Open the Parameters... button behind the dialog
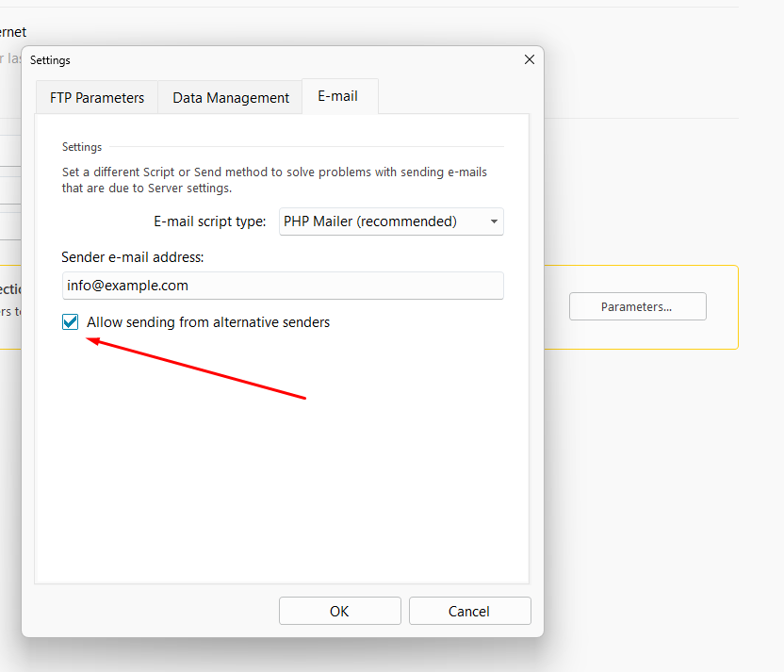This screenshot has height=672, width=784. [x=637, y=306]
